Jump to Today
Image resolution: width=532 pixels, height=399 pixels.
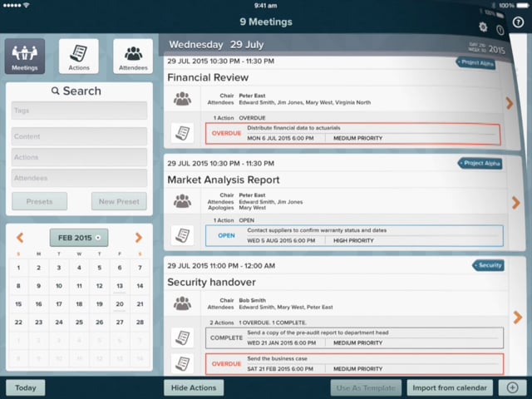[26, 387]
